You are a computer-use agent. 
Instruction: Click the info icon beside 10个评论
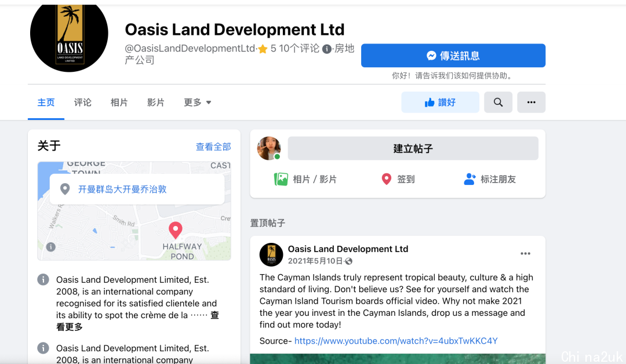click(326, 49)
